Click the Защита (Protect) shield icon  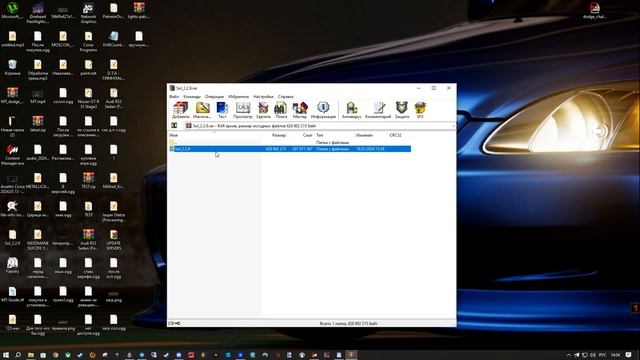pos(402,110)
